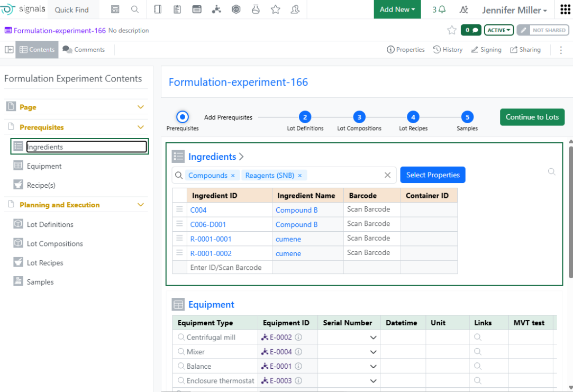This screenshot has height=392, width=573.
Task: Open the History panel
Action: click(x=448, y=50)
